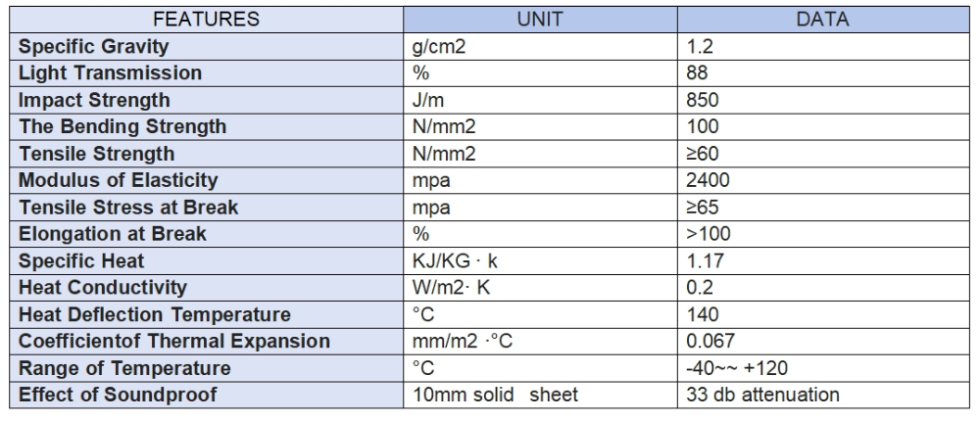The image size is (980, 421).
Task: Select the Modulus of Elasticity value 2400
Action: [710, 180]
